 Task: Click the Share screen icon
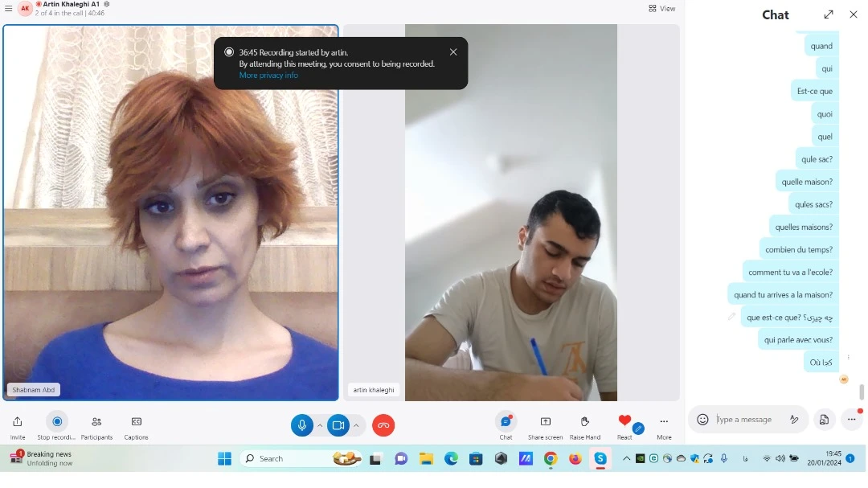coord(545,422)
